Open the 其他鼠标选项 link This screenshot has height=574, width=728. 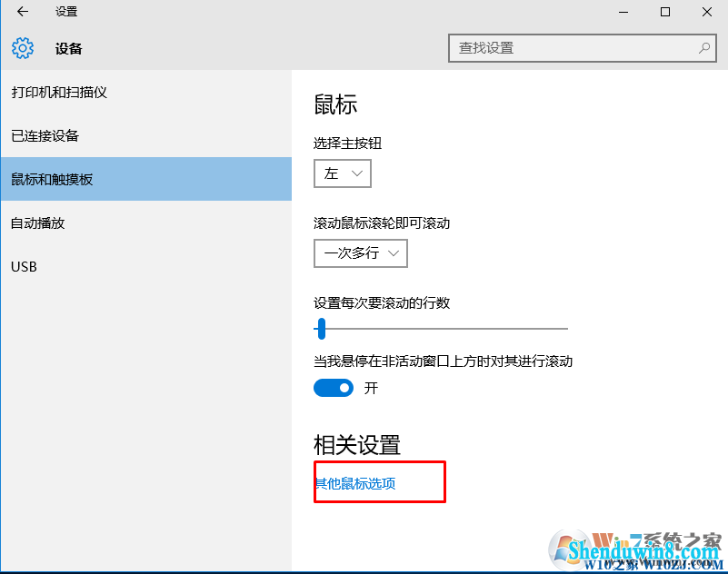coord(355,483)
